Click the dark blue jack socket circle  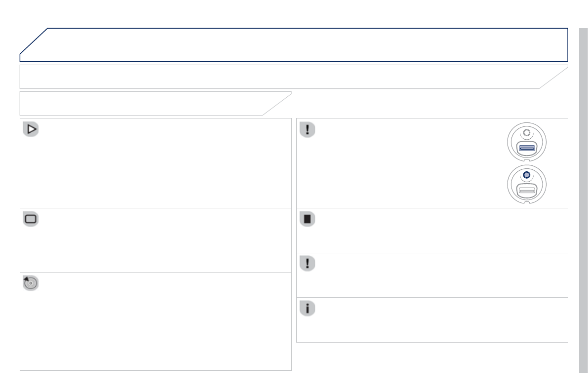(527, 175)
